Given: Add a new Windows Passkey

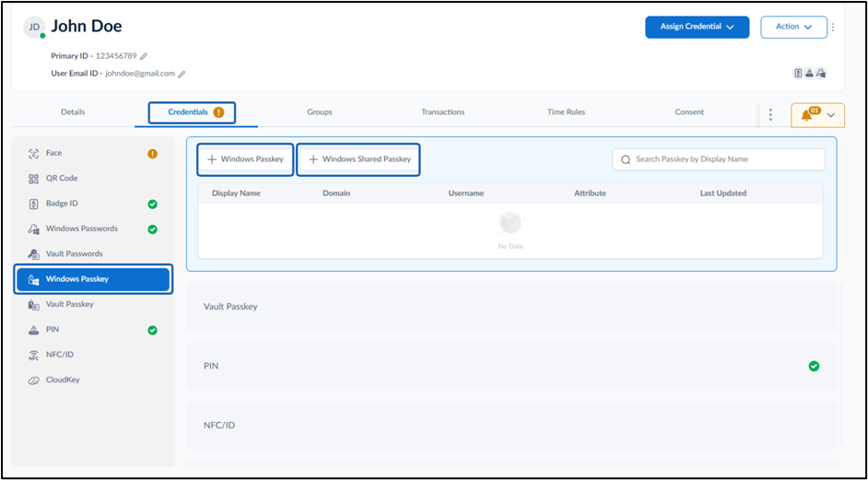Looking at the screenshot, I should (x=246, y=159).
